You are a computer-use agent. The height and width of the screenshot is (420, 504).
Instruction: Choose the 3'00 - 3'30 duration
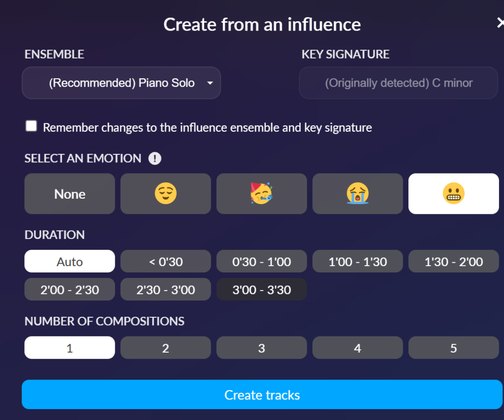coord(261,289)
